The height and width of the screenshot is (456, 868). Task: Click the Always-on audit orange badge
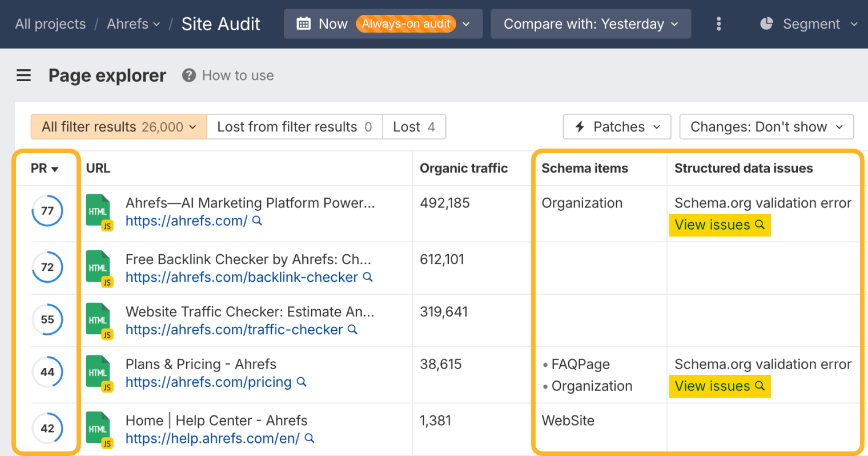406,24
